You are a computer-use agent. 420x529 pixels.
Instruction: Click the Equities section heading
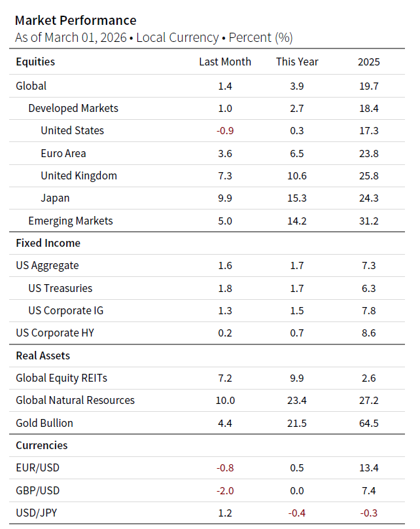(x=35, y=62)
